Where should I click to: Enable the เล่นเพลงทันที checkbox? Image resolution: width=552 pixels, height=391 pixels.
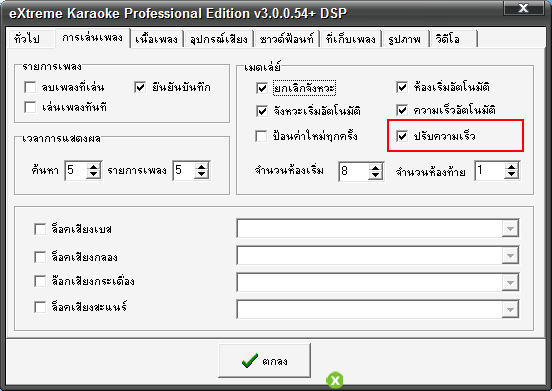click(30, 107)
